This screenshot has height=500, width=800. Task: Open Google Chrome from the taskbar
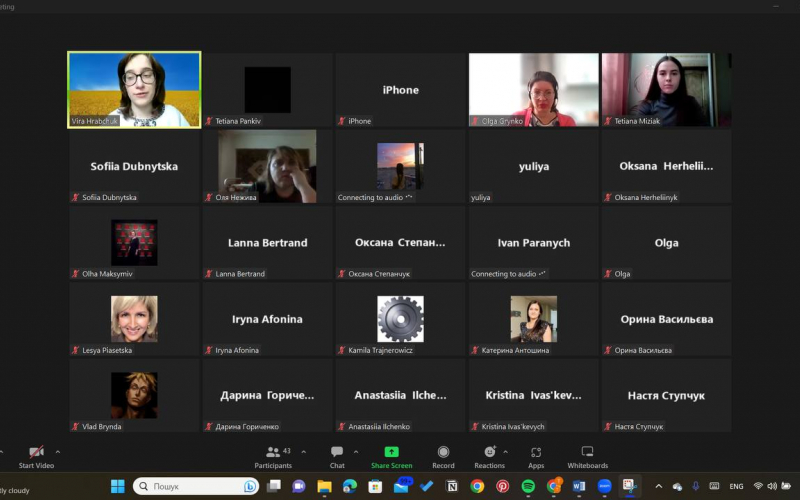click(477, 486)
